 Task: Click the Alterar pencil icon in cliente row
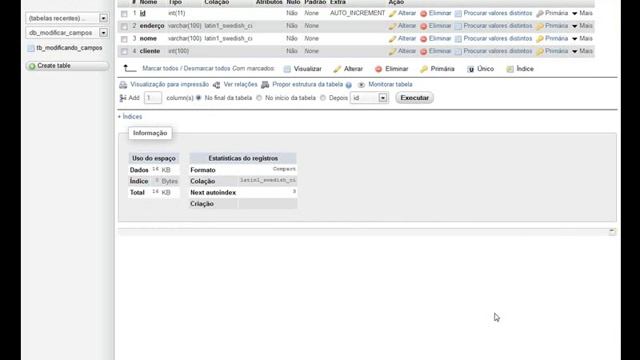(x=393, y=52)
